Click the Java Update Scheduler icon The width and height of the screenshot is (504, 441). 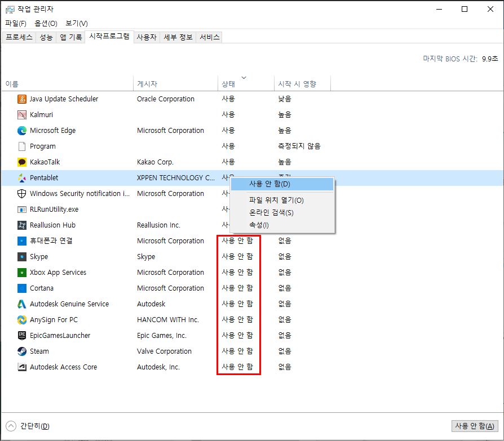click(22, 99)
